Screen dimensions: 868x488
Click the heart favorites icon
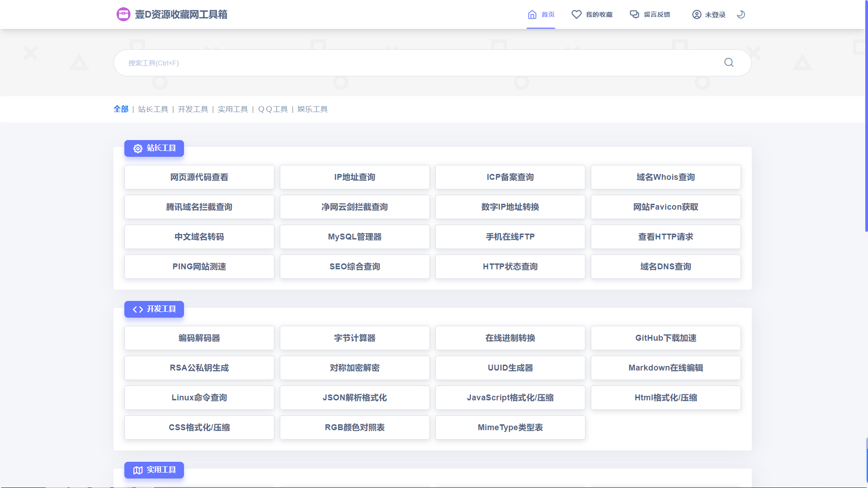point(576,14)
